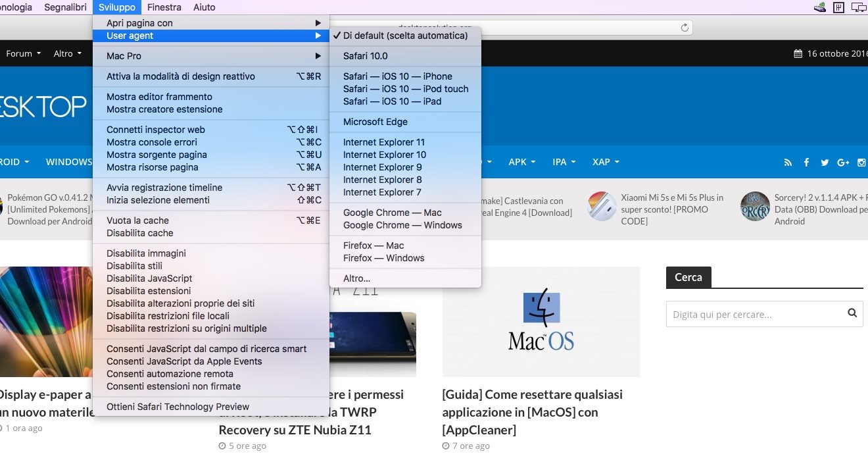Open the Segnalibri menu
868x462 pixels.
[x=65, y=7]
